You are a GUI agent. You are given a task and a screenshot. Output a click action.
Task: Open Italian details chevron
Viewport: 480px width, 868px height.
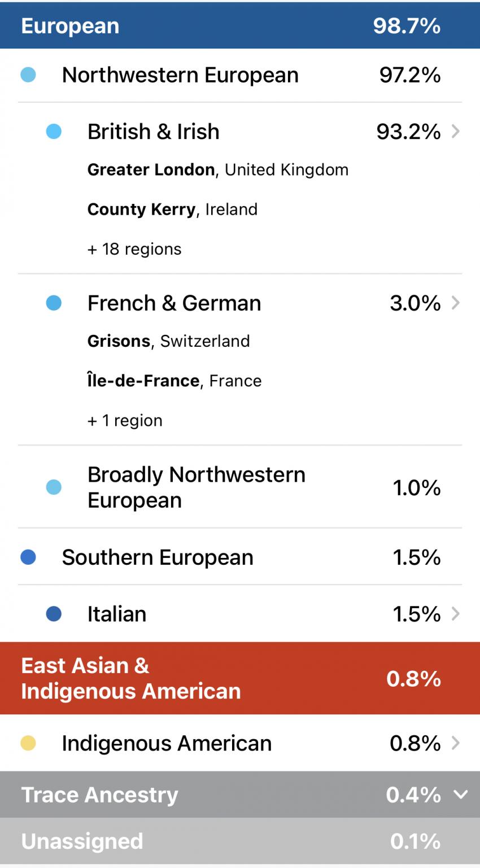click(456, 614)
